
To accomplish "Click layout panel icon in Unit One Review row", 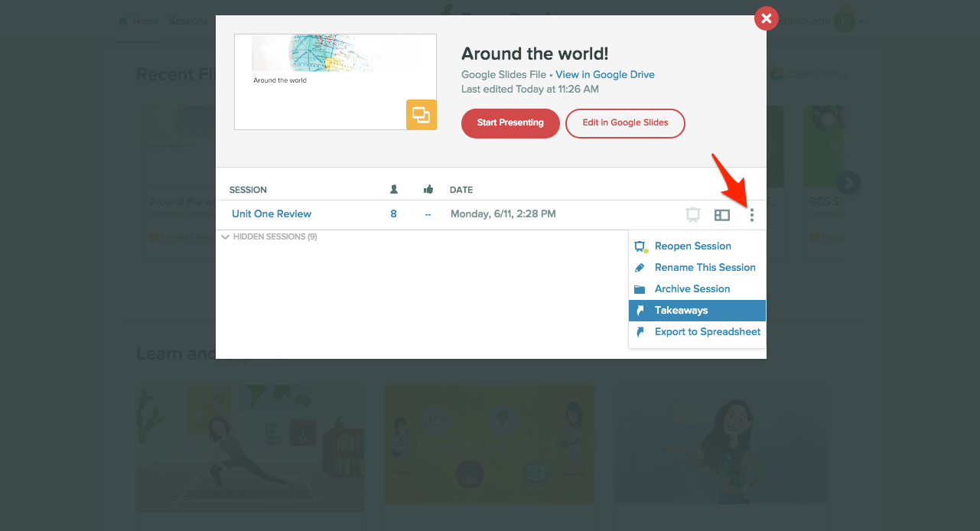I will point(722,215).
